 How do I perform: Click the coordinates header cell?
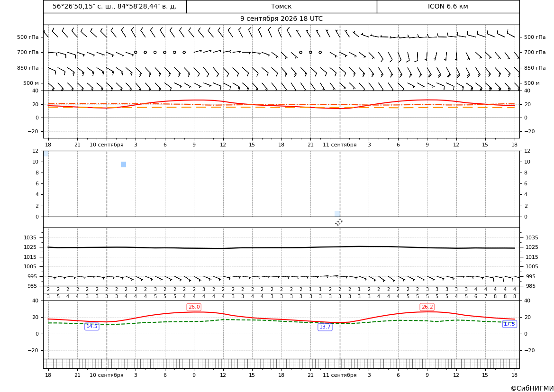[x=115, y=6]
